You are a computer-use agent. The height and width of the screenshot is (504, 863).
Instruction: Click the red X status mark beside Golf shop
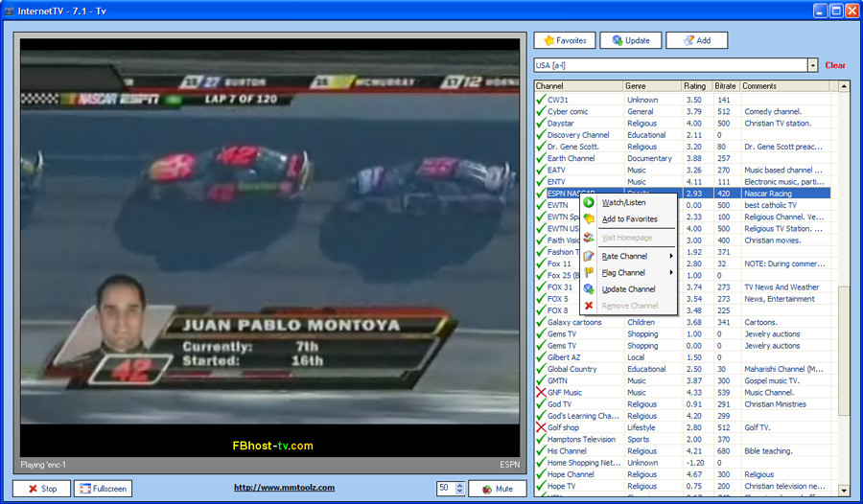(541, 427)
